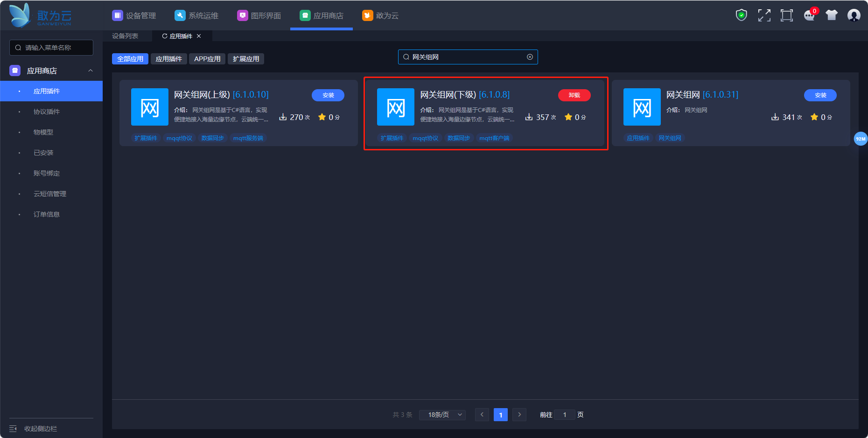Open the user avatar profile icon
The image size is (868, 438).
point(854,15)
